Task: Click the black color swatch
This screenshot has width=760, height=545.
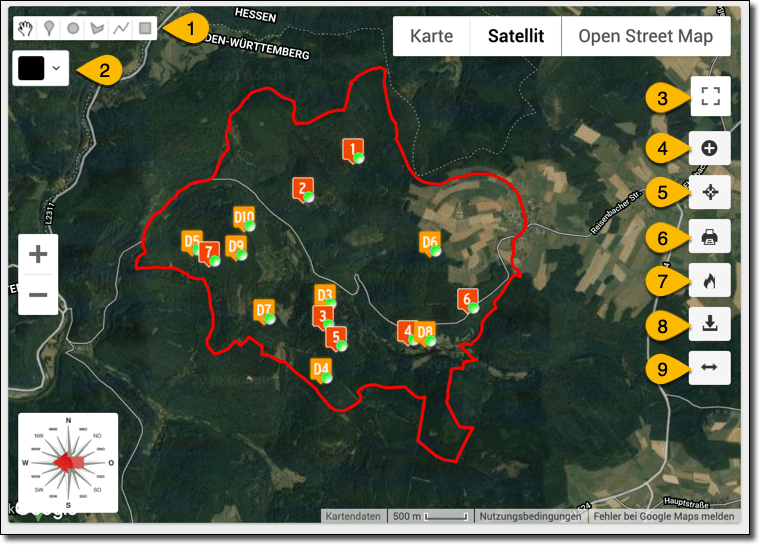Action: (x=32, y=68)
